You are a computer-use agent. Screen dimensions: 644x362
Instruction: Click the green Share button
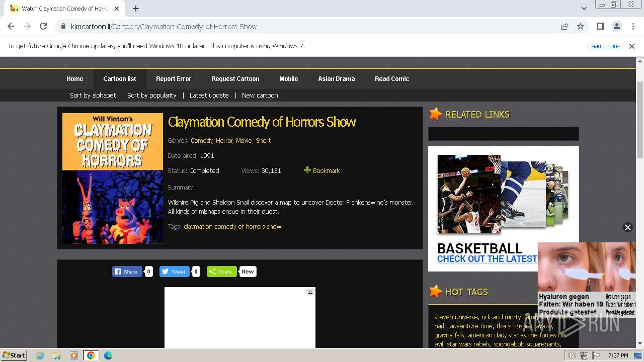(x=221, y=271)
